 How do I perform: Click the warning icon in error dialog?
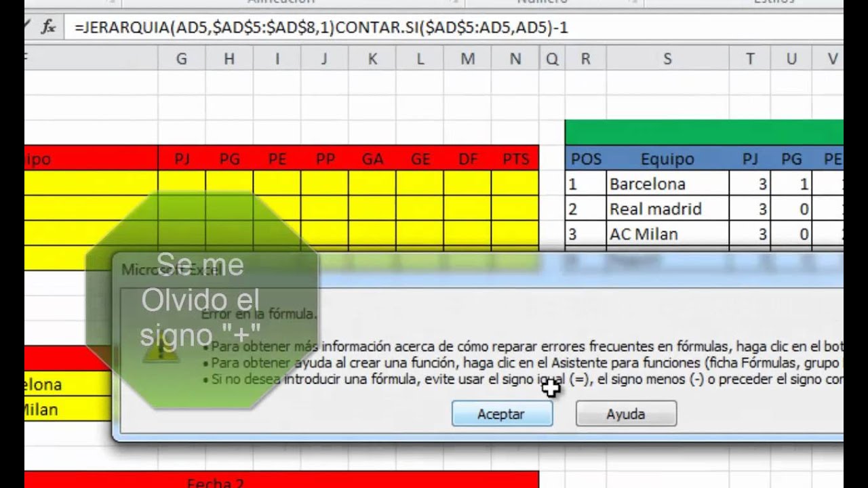[x=160, y=348]
